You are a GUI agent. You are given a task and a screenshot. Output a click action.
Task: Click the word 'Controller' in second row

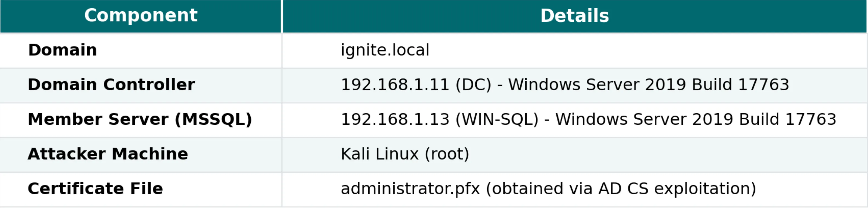pyautogui.click(x=149, y=85)
